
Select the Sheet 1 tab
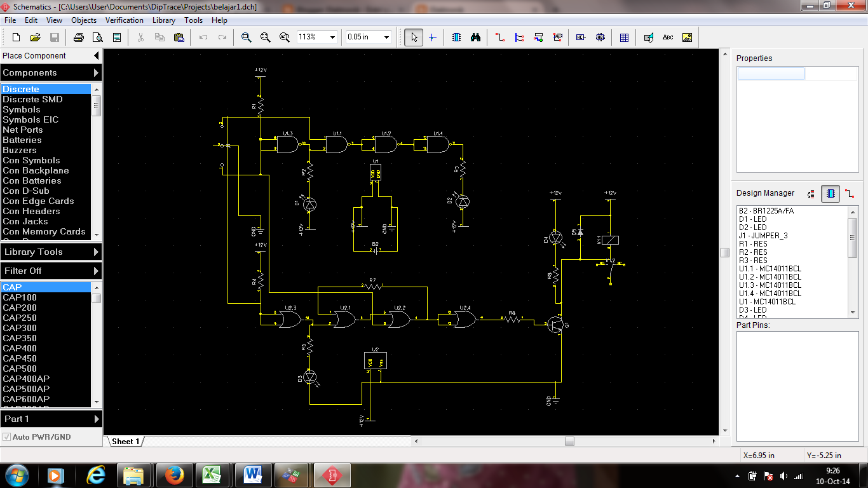point(125,440)
